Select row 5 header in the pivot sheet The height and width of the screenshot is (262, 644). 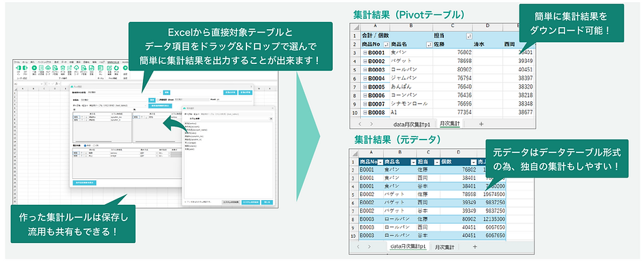tap(355, 69)
